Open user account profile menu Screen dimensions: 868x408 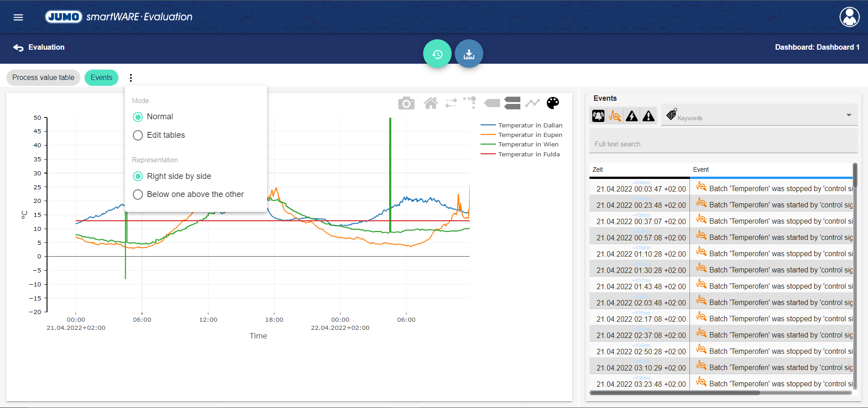click(849, 17)
